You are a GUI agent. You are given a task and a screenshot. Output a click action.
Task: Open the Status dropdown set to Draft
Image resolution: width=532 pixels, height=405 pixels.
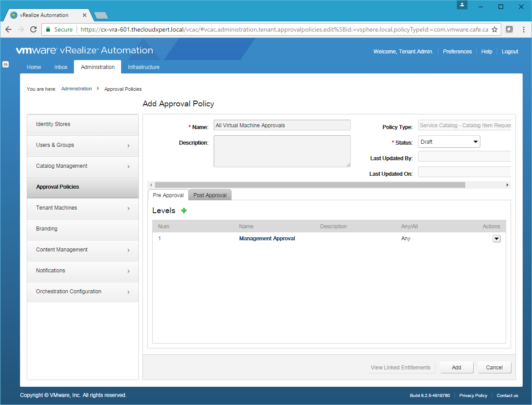coord(449,142)
